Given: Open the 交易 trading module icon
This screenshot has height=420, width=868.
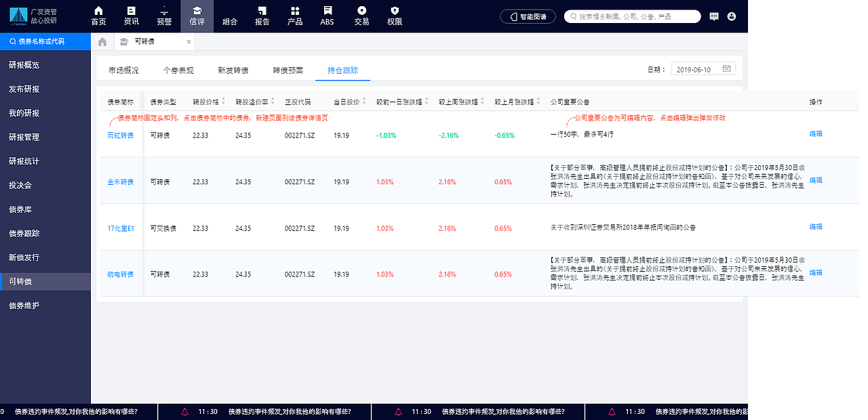Looking at the screenshot, I should tap(361, 15).
